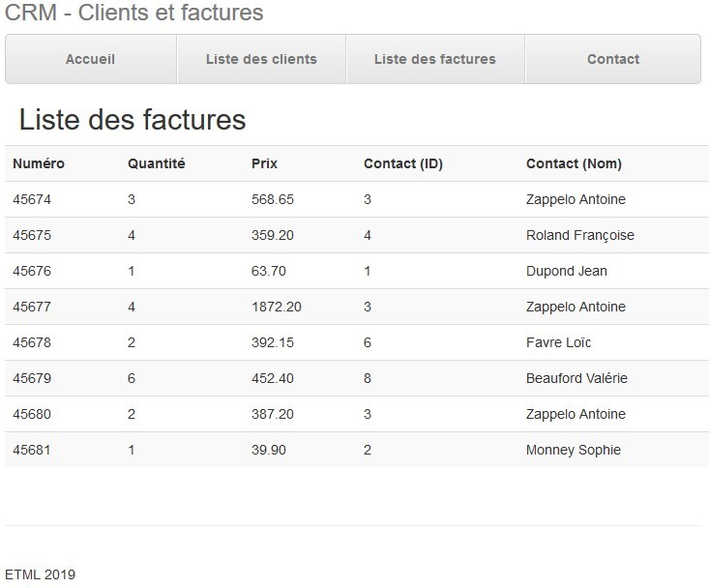Click the ETML 2019 footer text

[x=40, y=574]
